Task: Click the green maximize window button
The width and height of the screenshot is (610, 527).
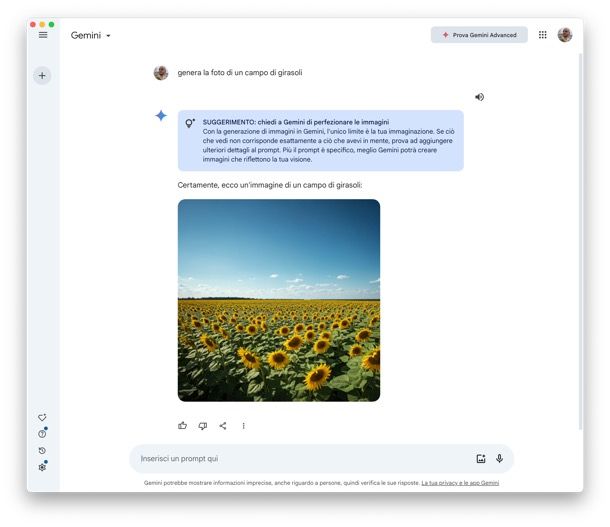Action: (51, 25)
